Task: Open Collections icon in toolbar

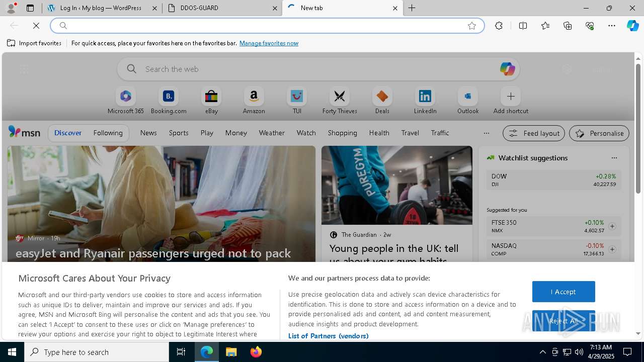Action: 568,26
